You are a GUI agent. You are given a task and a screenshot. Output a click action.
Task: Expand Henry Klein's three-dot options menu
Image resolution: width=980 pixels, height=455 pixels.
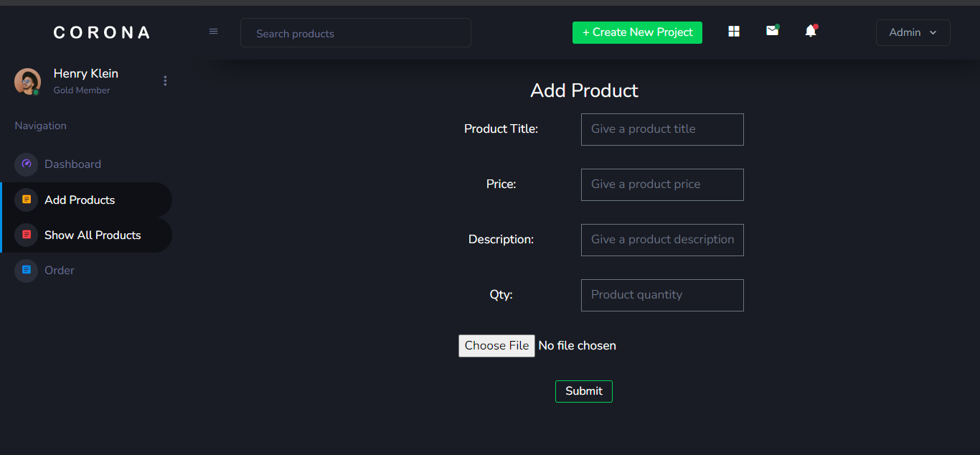point(165,80)
